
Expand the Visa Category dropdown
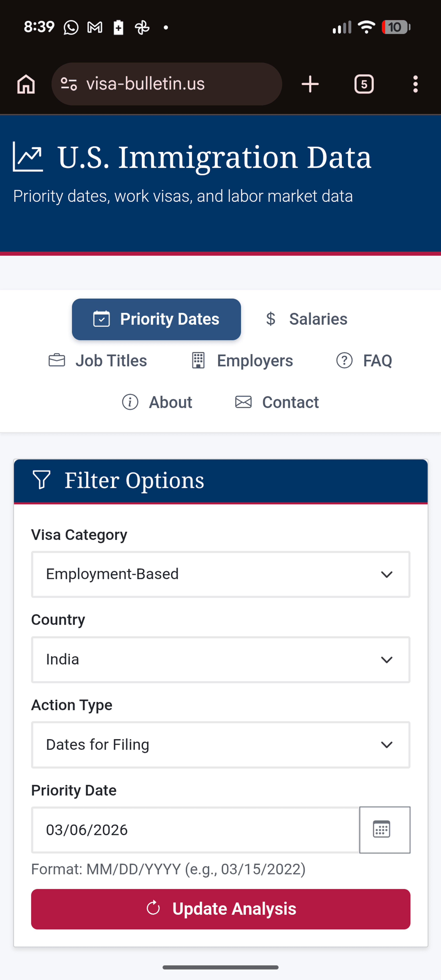(x=220, y=574)
